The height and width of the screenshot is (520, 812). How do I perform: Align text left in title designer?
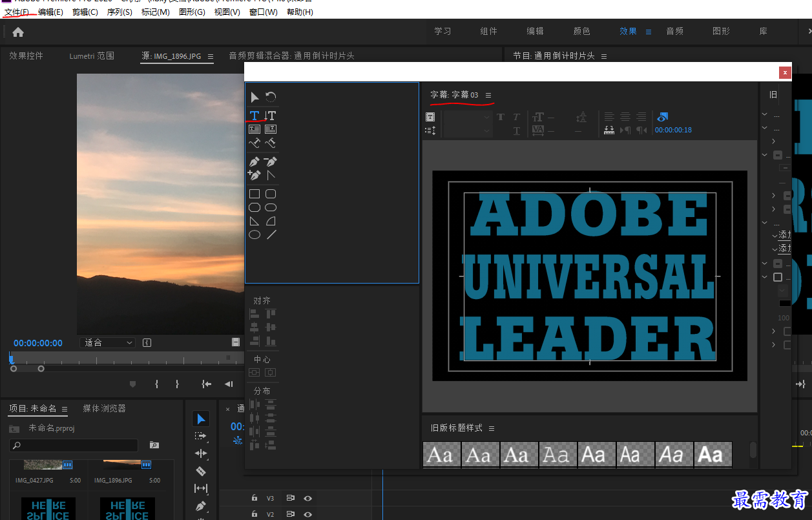610,117
